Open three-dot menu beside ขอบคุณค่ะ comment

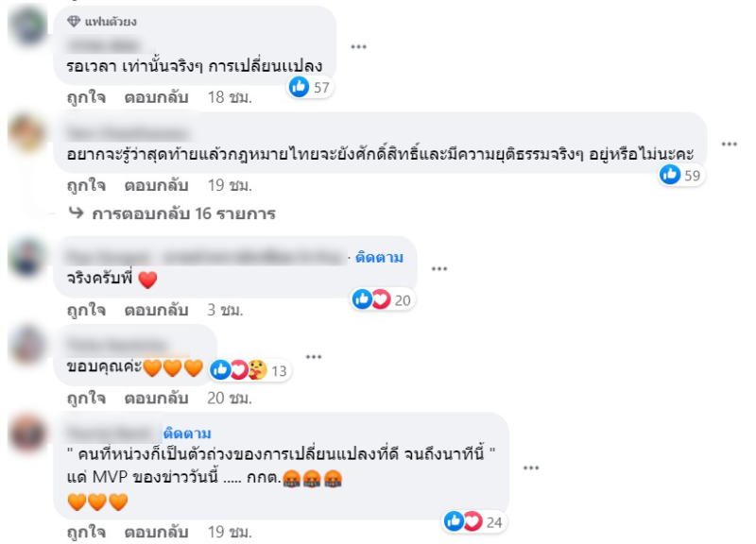(x=314, y=357)
